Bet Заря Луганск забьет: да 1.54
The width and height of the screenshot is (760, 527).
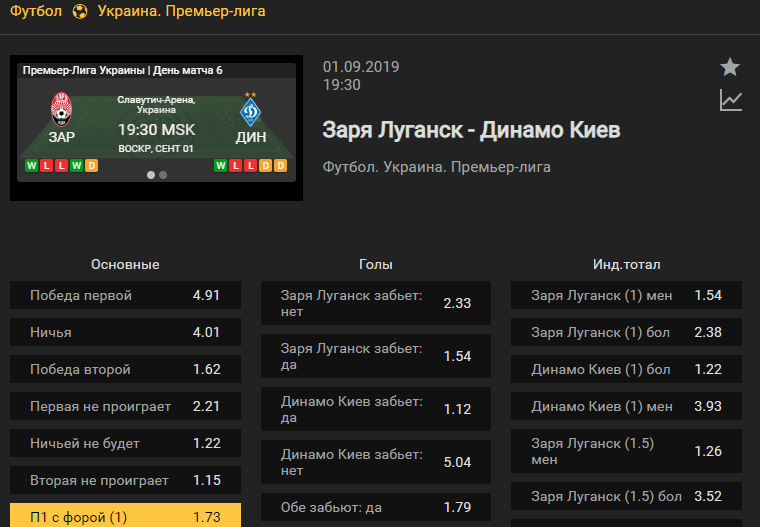(x=376, y=356)
